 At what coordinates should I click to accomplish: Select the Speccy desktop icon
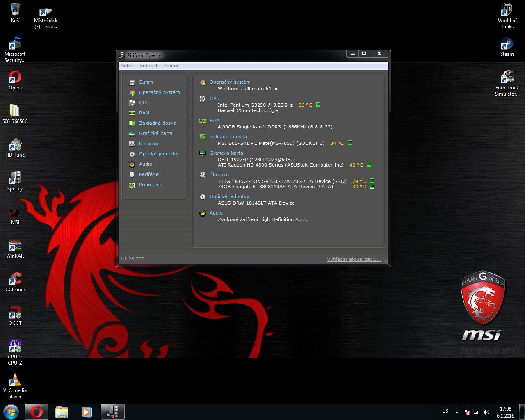[15, 181]
